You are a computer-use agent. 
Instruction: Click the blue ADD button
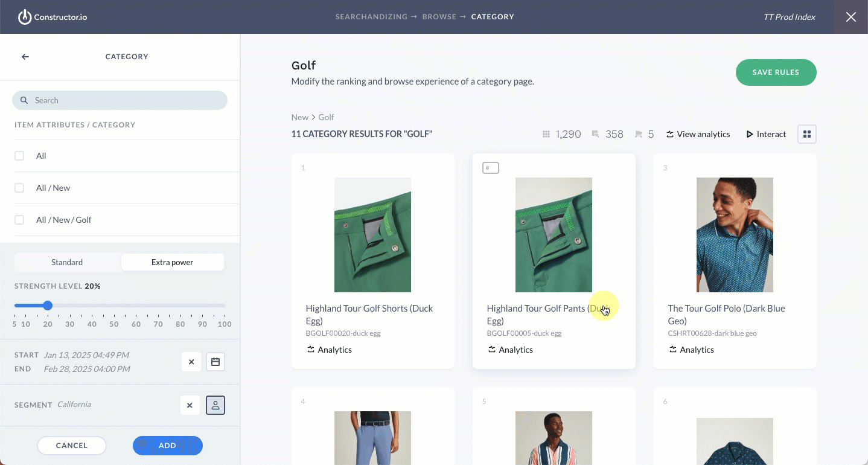click(168, 446)
